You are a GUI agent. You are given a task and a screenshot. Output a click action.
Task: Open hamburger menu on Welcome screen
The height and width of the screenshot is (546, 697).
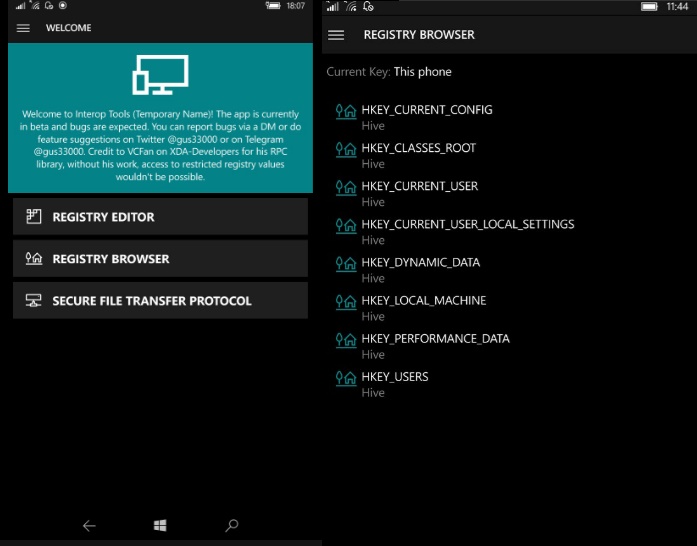pos(23,28)
